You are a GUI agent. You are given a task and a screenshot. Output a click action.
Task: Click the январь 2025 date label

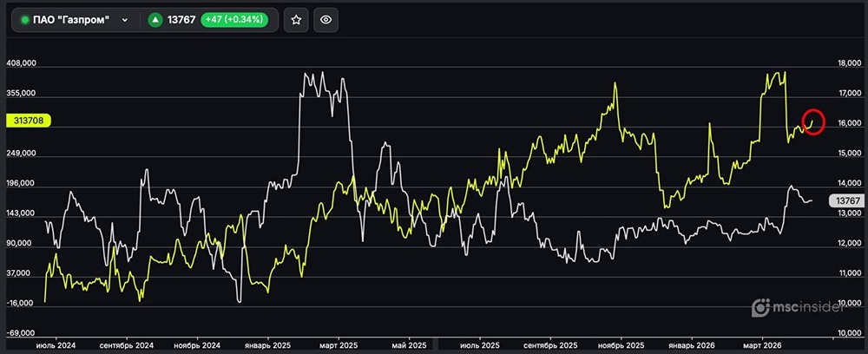coord(268,344)
